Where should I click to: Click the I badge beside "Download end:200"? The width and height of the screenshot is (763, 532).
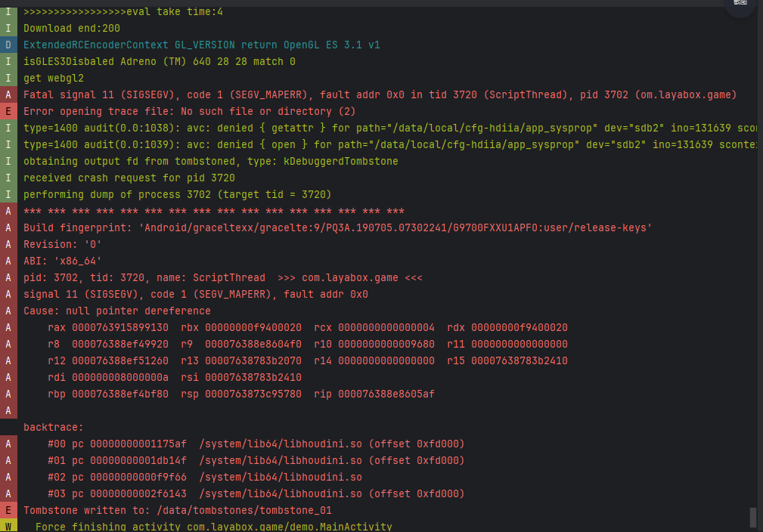(8, 28)
